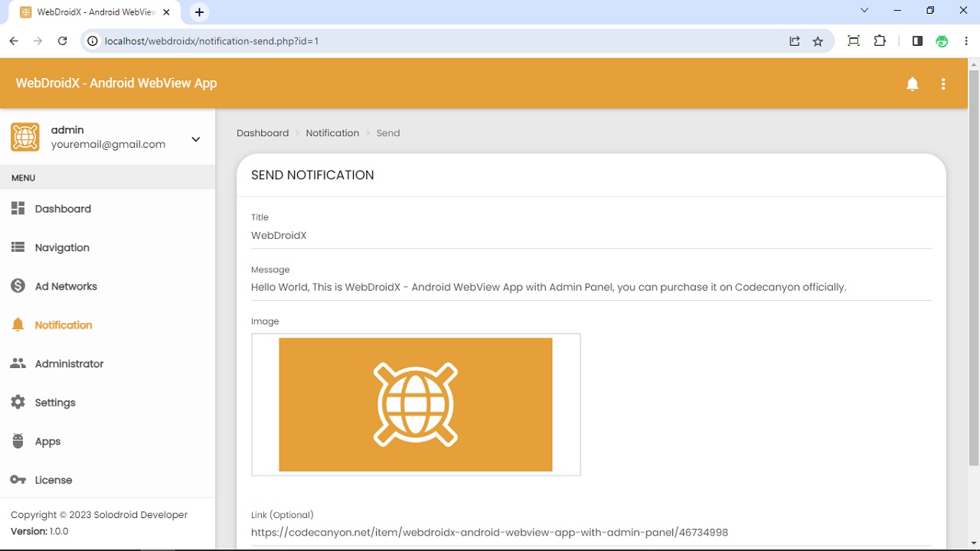Open Administrator from the sidebar menu
980x551 pixels.
(x=107, y=364)
